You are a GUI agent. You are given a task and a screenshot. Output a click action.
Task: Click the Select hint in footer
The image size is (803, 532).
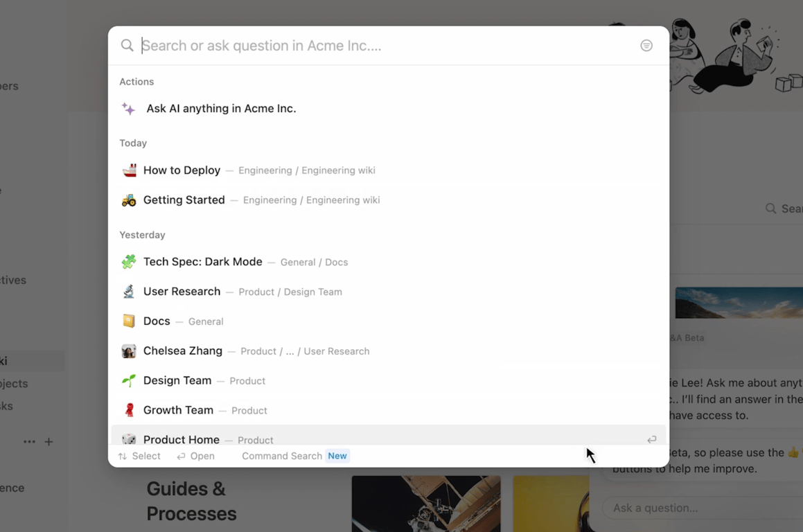[139, 456]
